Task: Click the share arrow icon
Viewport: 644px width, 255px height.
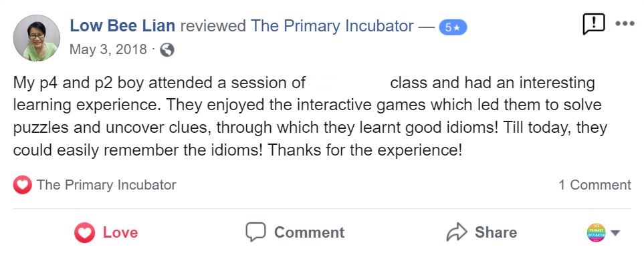Action: point(457,232)
